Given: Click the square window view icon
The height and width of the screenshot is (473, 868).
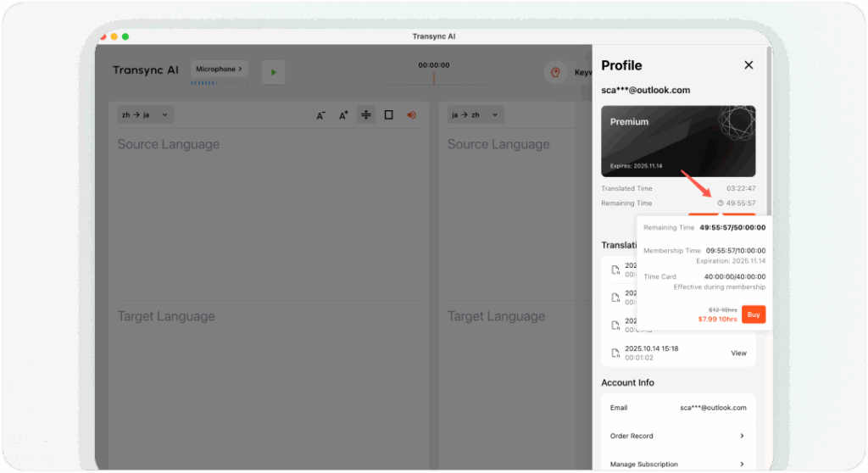Looking at the screenshot, I should [389, 115].
